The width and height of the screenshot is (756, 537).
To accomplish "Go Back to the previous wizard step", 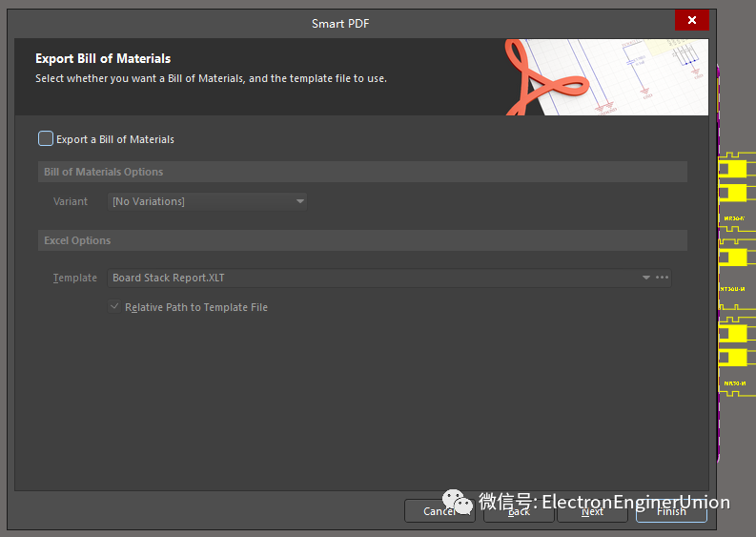I will click(x=518, y=511).
